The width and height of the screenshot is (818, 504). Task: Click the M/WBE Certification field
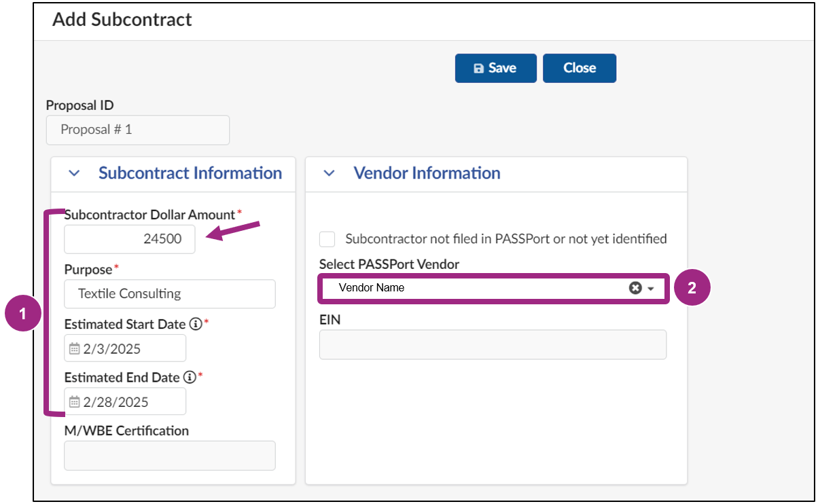coord(170,456)
